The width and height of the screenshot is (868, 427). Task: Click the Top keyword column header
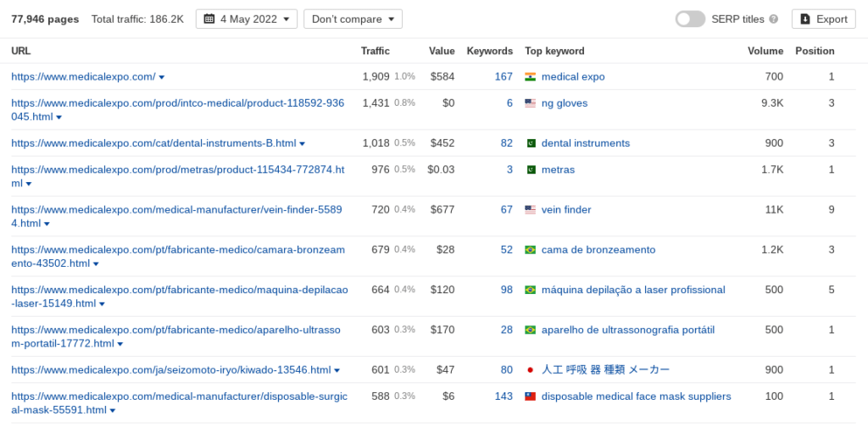[x=554, y=51]
